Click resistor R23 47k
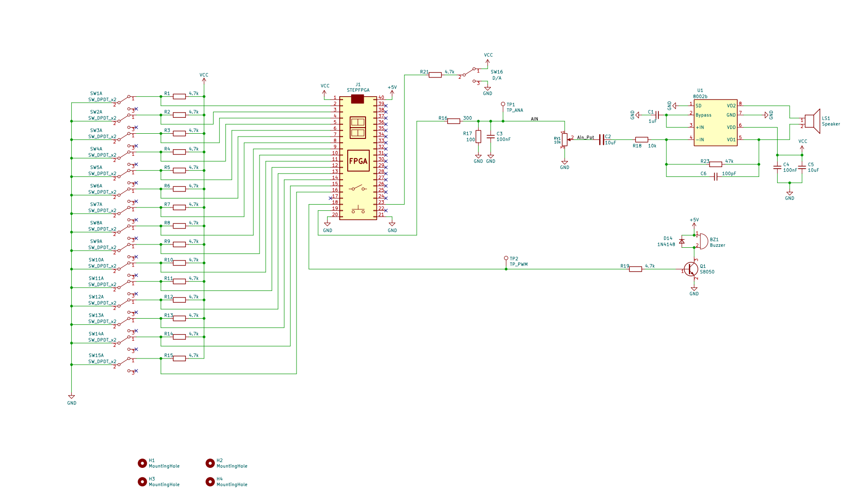The image size is (863, 504). pos(715,164)
